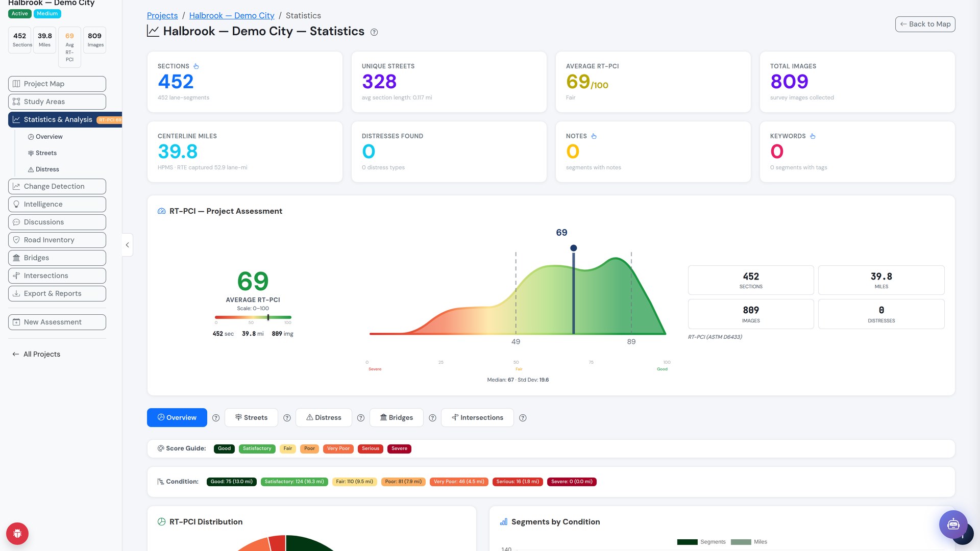The image size is (980, 551).
Task: Click help icon after the Overview tab
Action: [x=216, y=418]
